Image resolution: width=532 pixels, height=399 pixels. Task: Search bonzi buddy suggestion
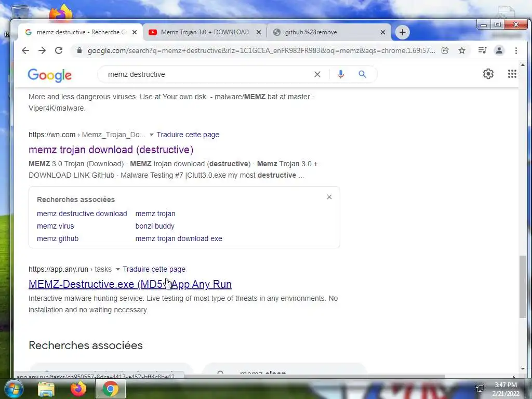(155, 227)
